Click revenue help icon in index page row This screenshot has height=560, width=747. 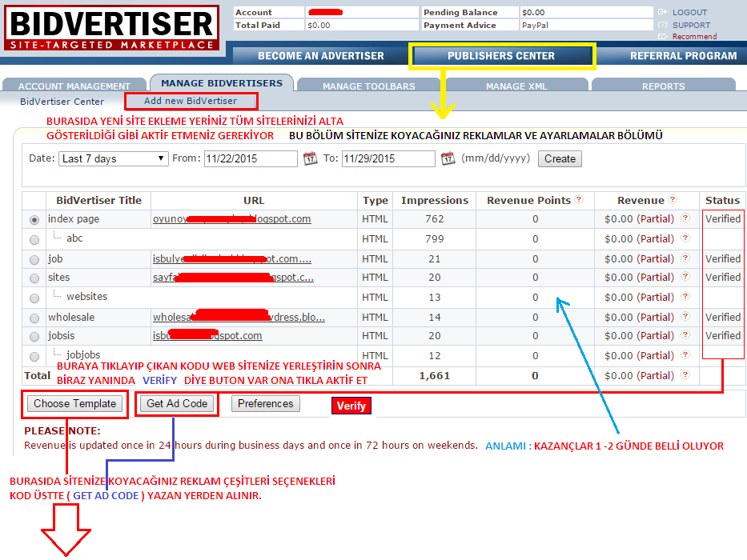coord(685,218)
